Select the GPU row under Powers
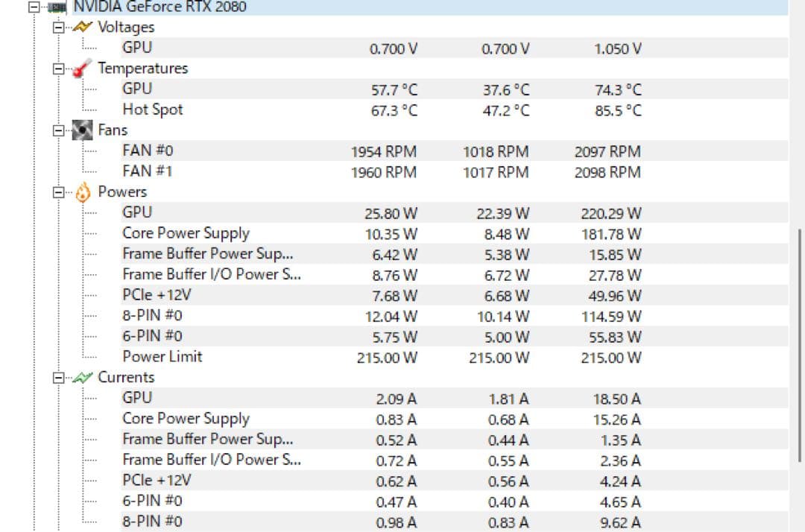 [455, 212]
